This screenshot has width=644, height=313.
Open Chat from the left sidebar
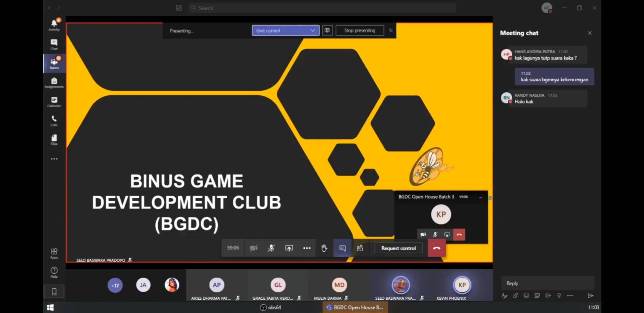(54, 44)
